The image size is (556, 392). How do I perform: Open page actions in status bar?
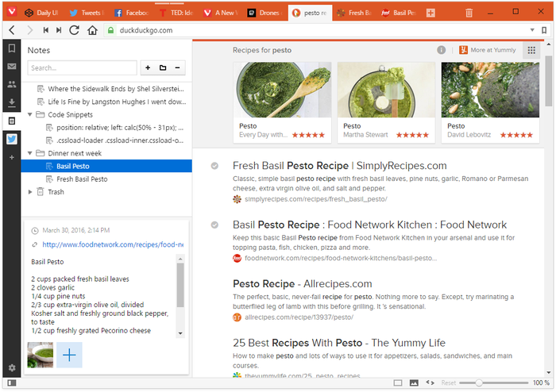click(431, 382)
